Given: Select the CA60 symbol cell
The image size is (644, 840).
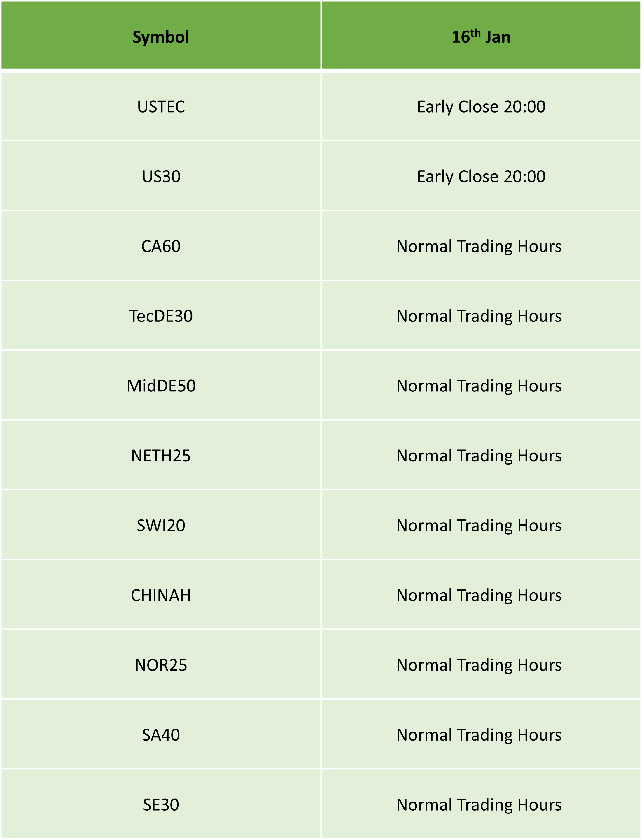Looking at the screenshot, I should 161,246.
